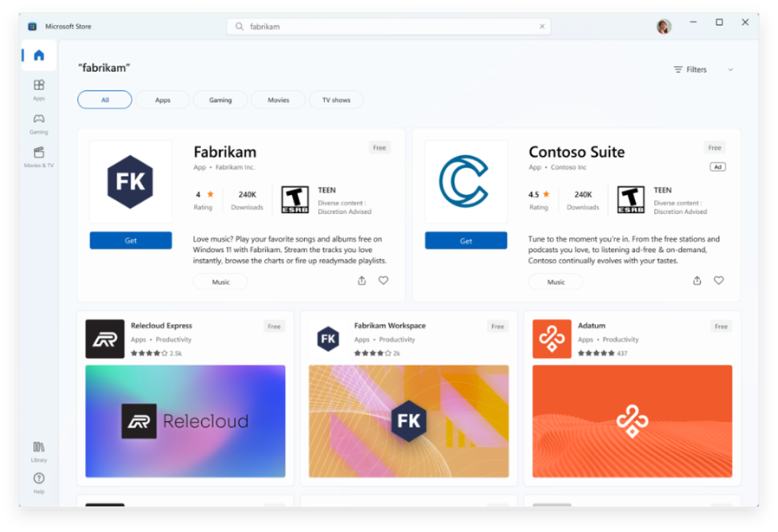
Task: Share the Contoso Suite listing
Action: (697, 281)
